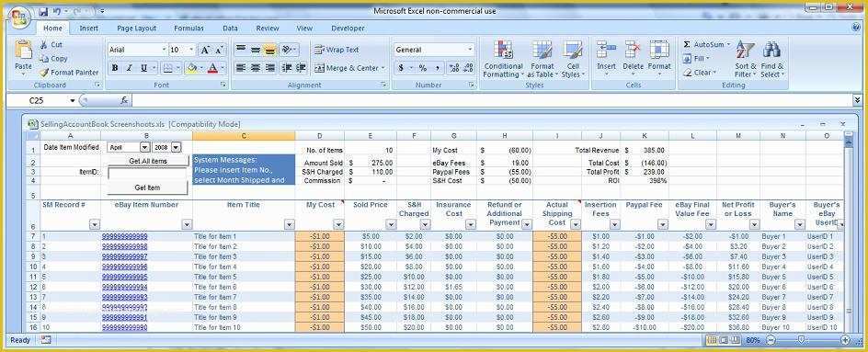This screenshot has height=352, width=868.
Task: Switch to the Review tab
Action: tap(268, 28)
